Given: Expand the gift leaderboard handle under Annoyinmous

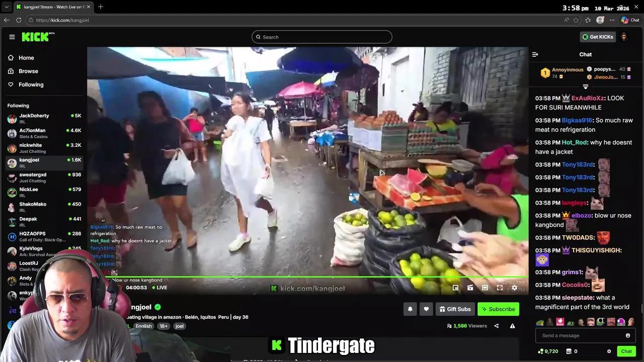Looking at the screenshot, I should click(x=585, y=87).
